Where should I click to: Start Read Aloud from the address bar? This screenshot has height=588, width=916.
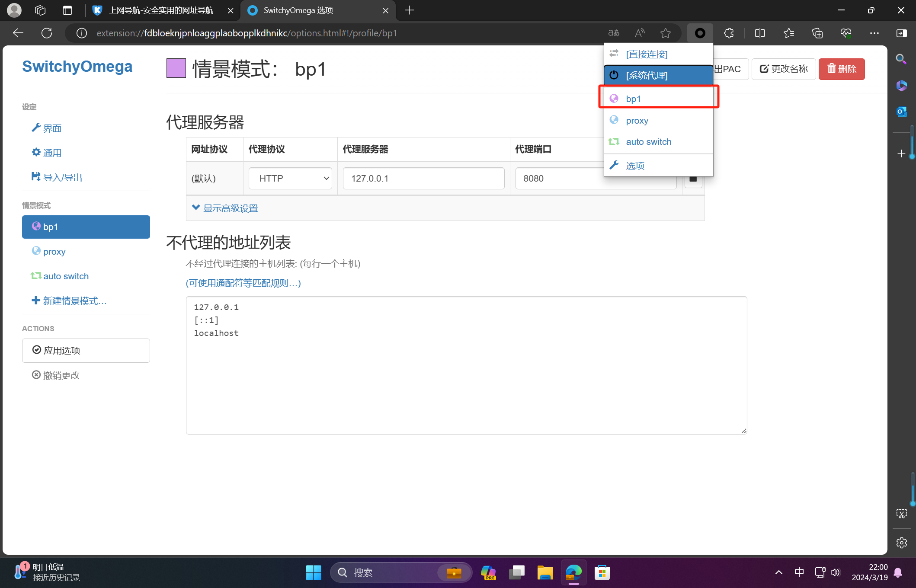(639, 33)
